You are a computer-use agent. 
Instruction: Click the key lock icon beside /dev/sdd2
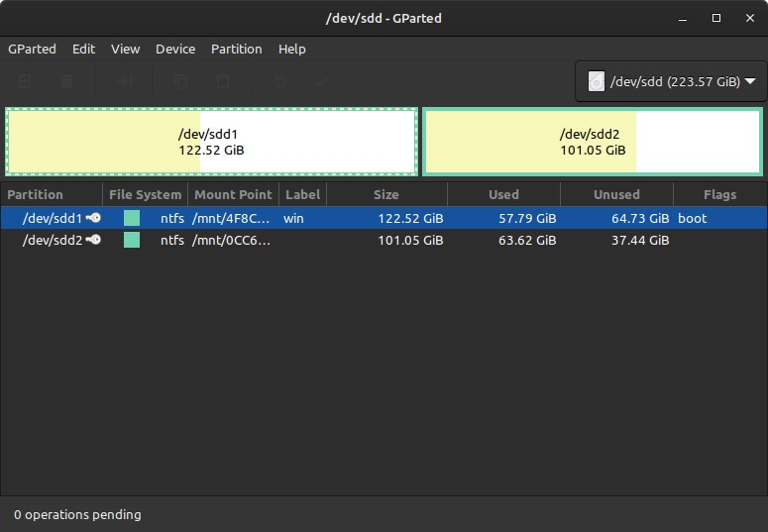click(x=93, y=240)
